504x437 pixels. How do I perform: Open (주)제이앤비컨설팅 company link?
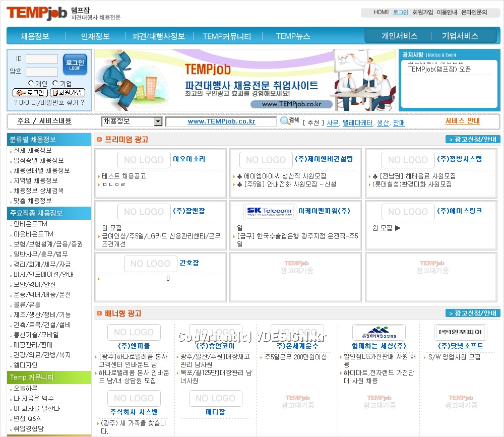324,159
